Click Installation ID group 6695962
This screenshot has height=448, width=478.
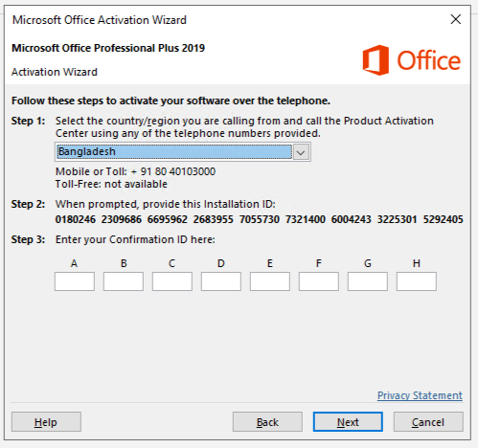(x=168, y=219)
